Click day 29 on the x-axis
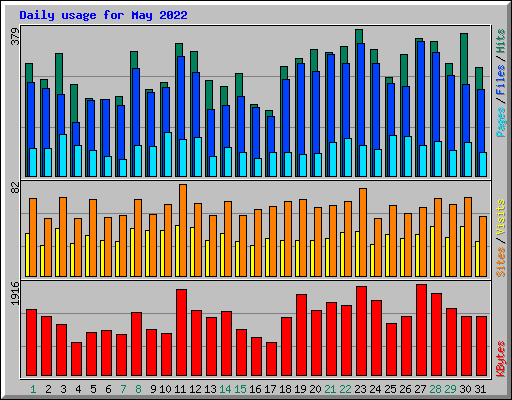Viewport: 512px width, 400px height. point(450,389)
